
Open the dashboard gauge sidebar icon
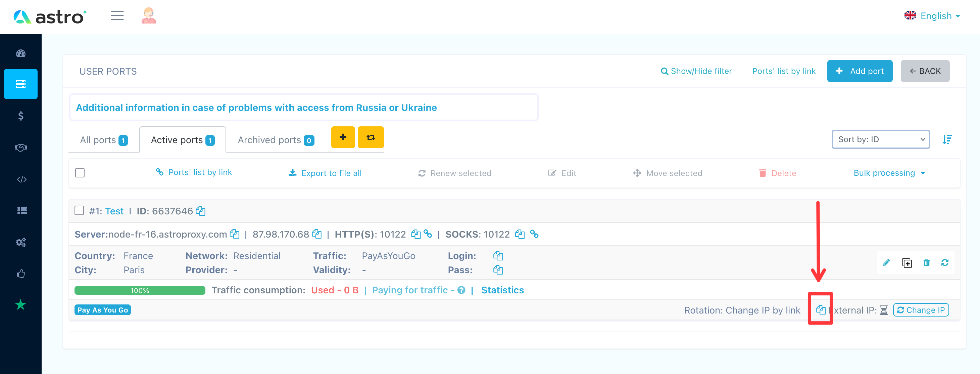21,53
